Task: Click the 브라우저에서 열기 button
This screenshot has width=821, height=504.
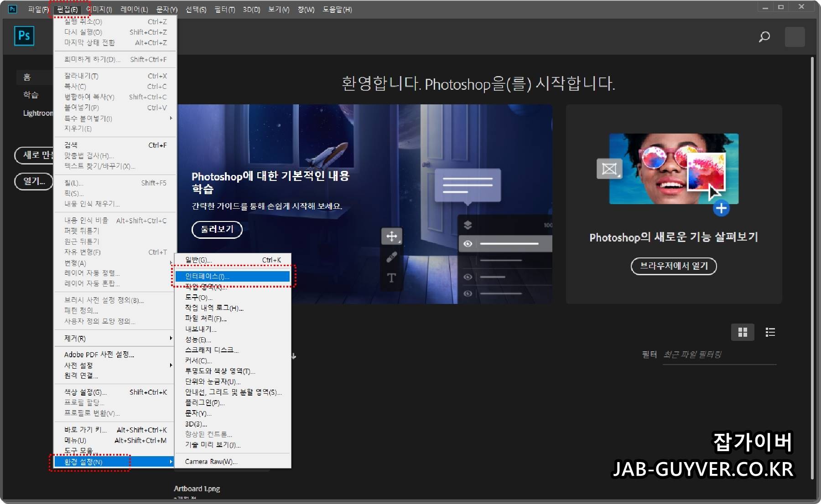Action: click(x=674, y=266)
